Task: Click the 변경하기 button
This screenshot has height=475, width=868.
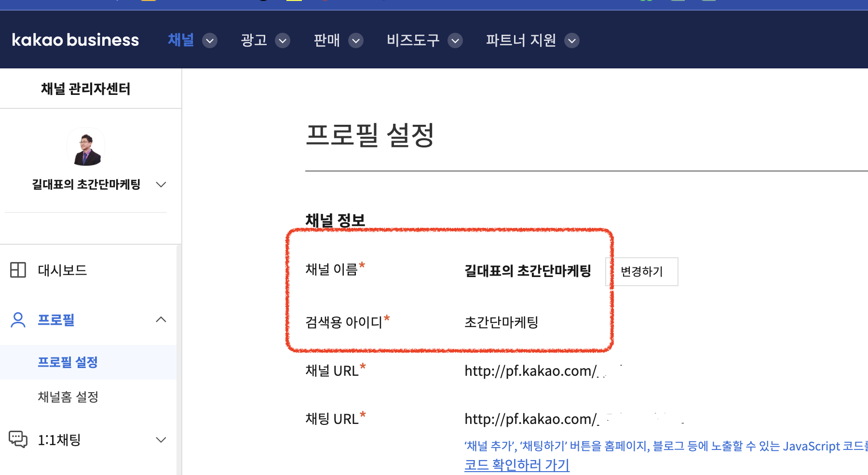Action: click(x=642, y=272)
